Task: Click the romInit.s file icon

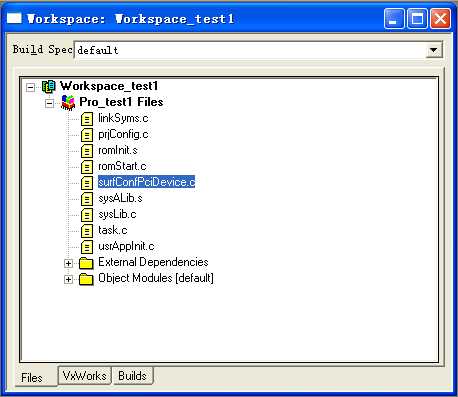Action: 87,151
